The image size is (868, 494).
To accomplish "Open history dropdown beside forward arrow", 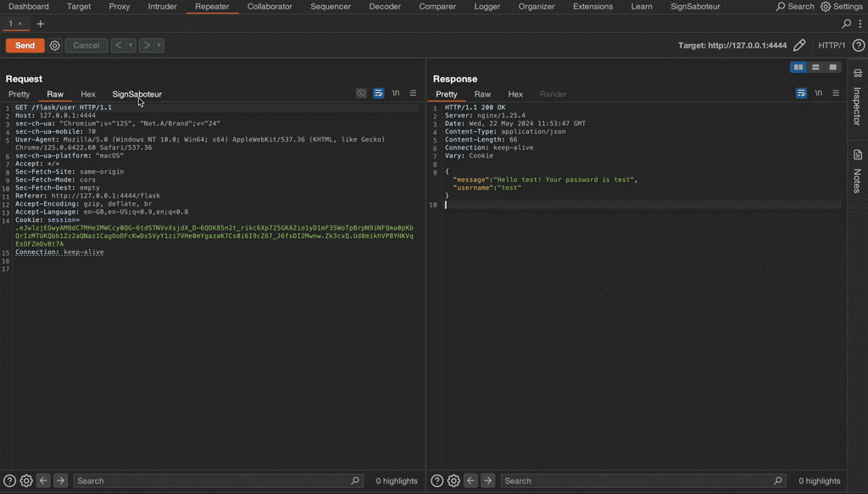I will click(159, 46).
